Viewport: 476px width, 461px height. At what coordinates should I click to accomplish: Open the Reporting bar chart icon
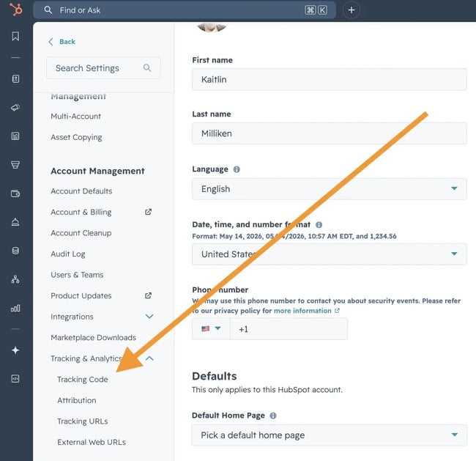tap(15, 308)
